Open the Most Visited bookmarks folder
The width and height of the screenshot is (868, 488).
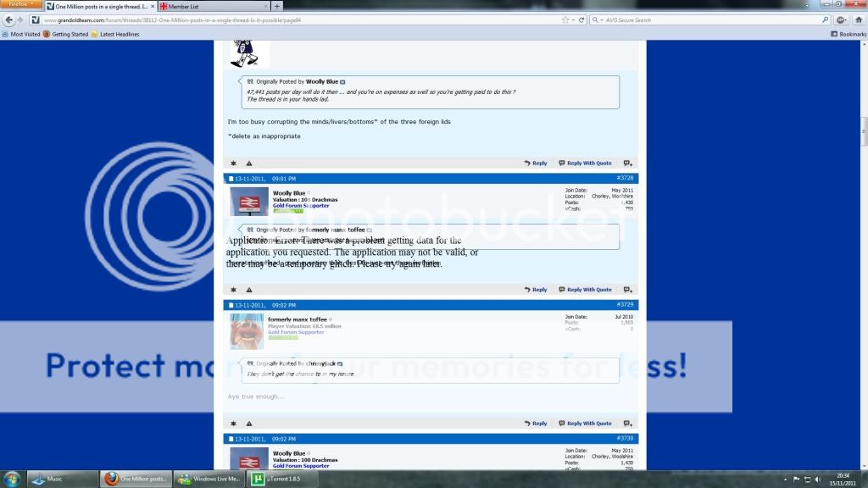point(21,34)
